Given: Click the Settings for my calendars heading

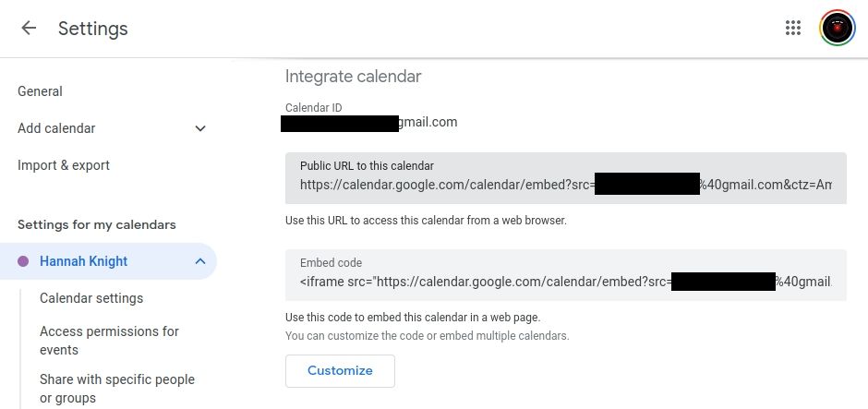Looking at the screenshot, I should 97,224.
